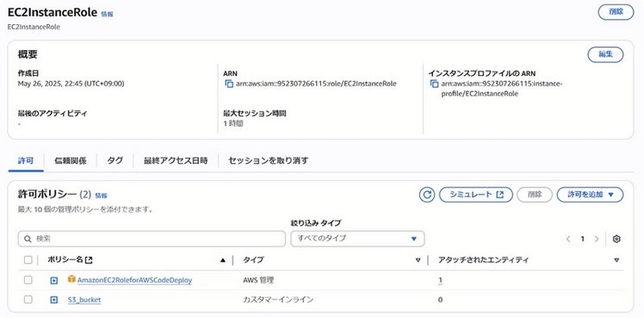Copy the role ARN with copy icon
Viewport: 644px width, 318px height.
click(229, 84)
